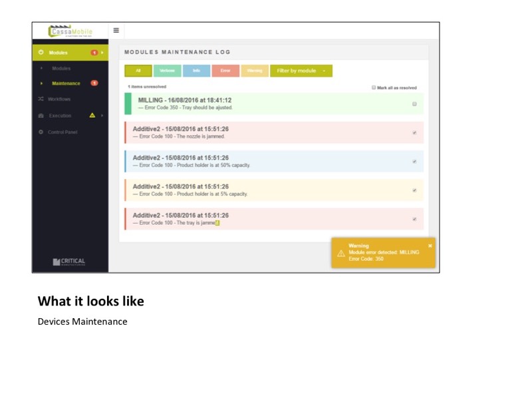Screen dimensions: 532x398
Task: Check the Mark all as resolved checkbox
Action: coord(374,87)
